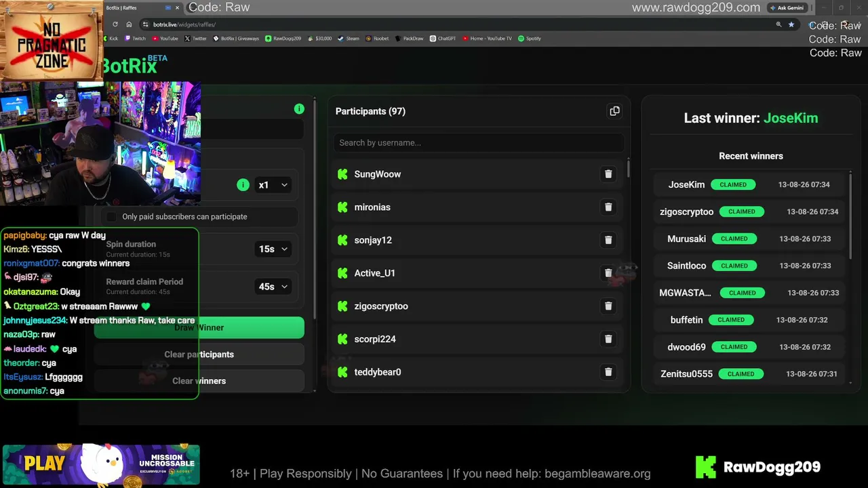
Task: Click participant name teddybear0
Action: (x=378, y=372)
